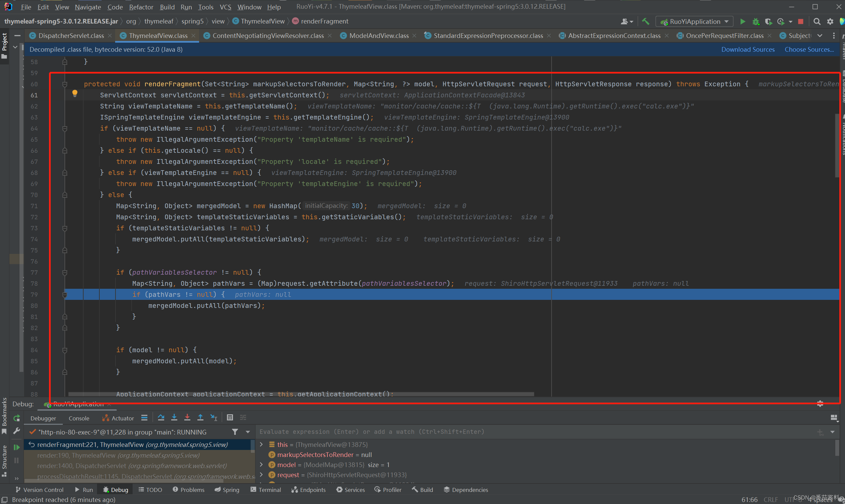Viewport: 845px width, 504px height.
Task: Click the layout settings icon in debug toolbar
Action: coord(834,418)
